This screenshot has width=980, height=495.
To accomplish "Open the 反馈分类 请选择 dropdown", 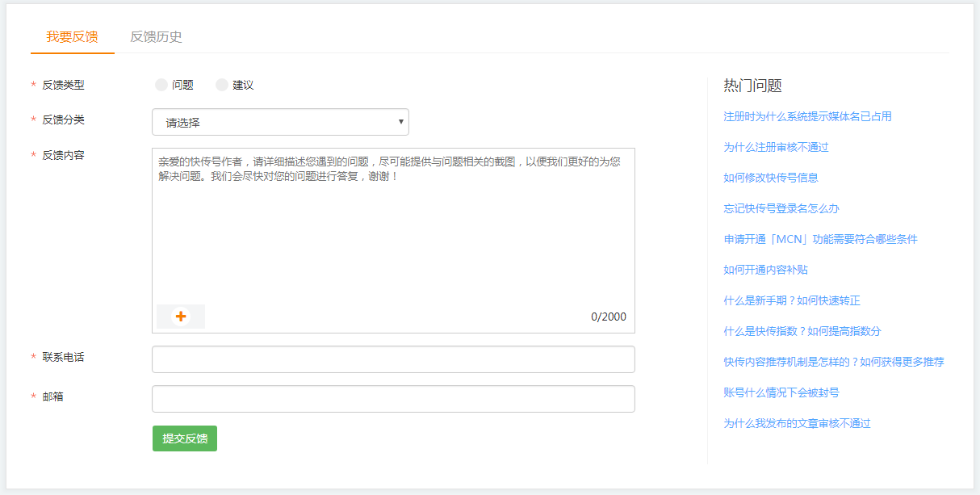I will tap(280, 123).
